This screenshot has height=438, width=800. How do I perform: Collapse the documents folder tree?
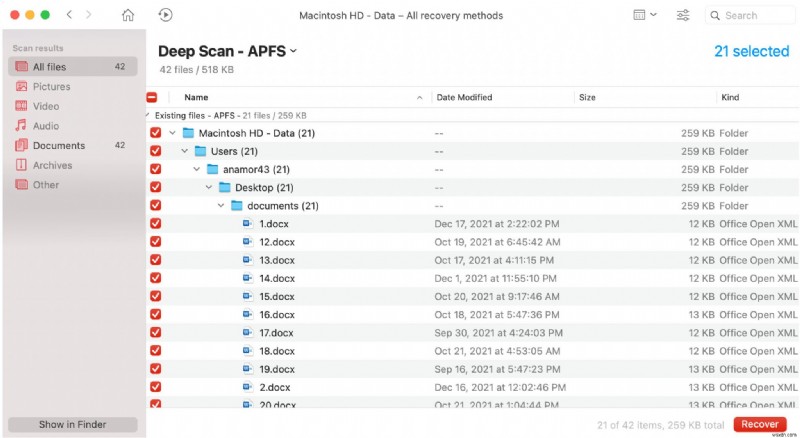221,206
